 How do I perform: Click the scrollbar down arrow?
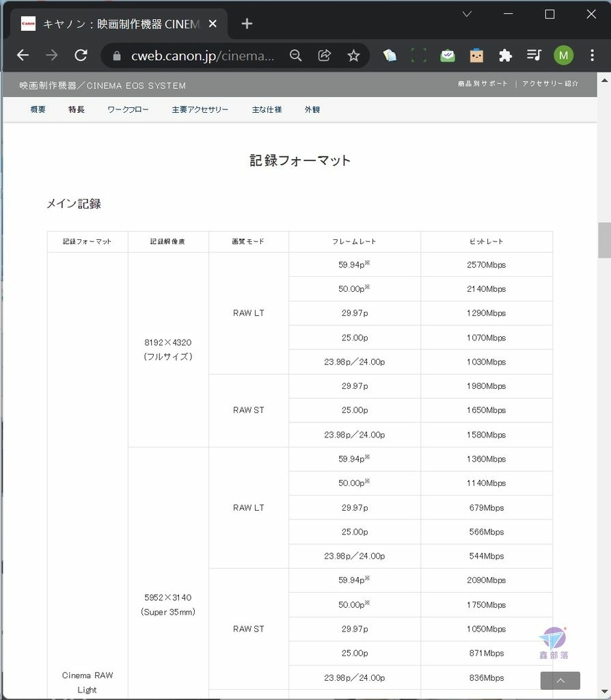pyautogui.click(x=604, y=692)
